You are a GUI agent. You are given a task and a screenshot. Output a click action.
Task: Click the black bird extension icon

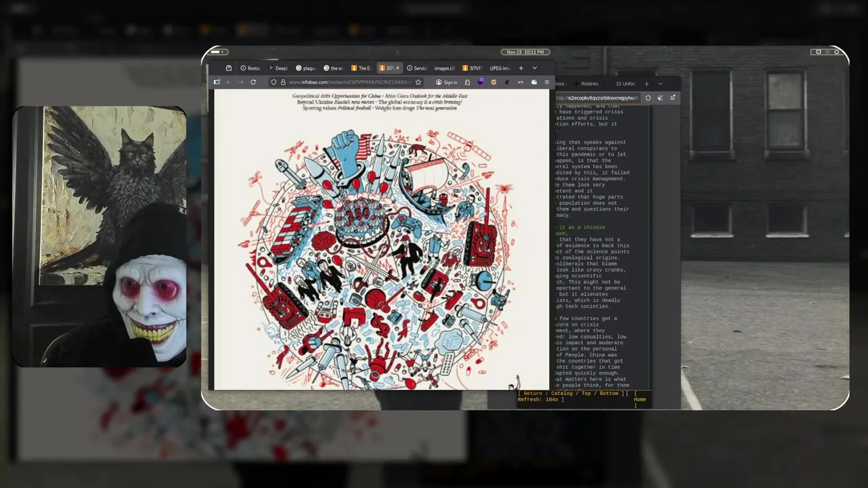pos(507,82)
